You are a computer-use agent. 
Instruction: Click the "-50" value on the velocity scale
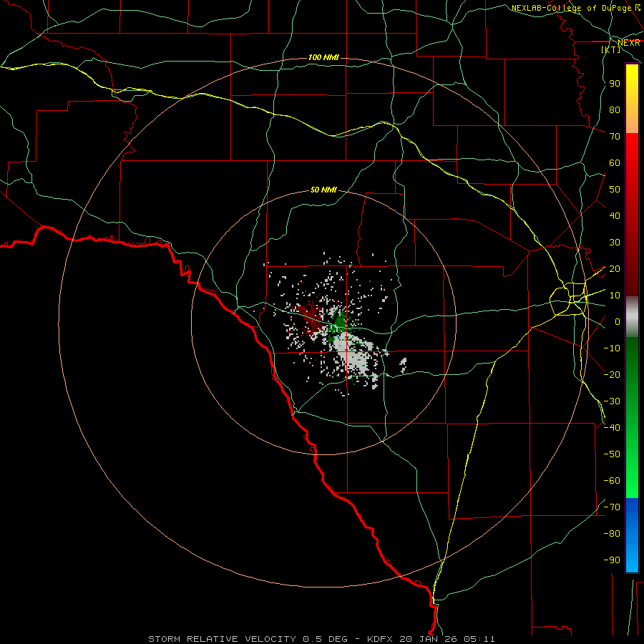612,454
